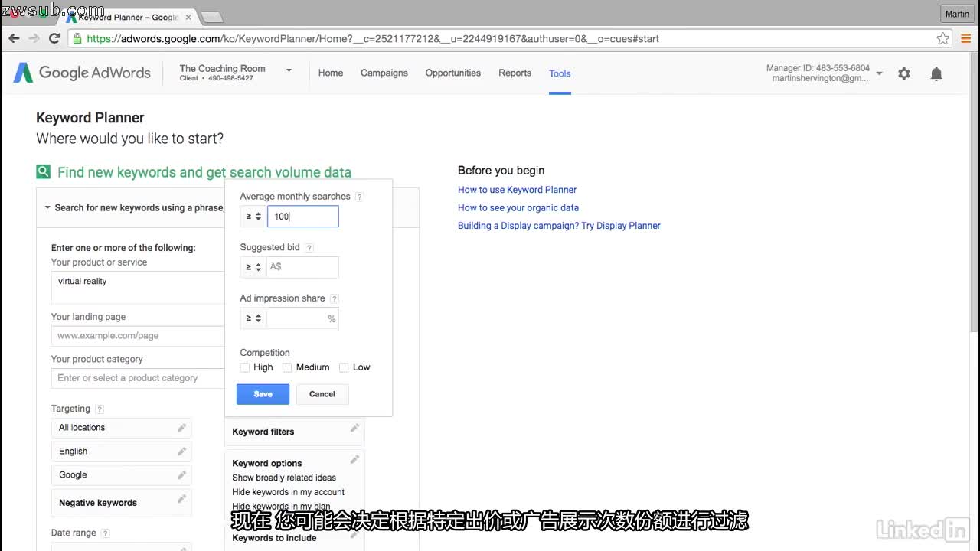Click the green search magnifier icon

[x=44, y=172]
